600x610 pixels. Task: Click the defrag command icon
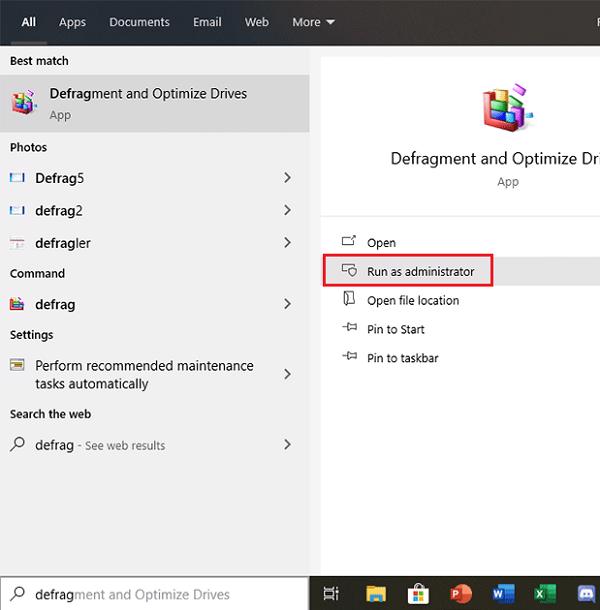(17, 304)
